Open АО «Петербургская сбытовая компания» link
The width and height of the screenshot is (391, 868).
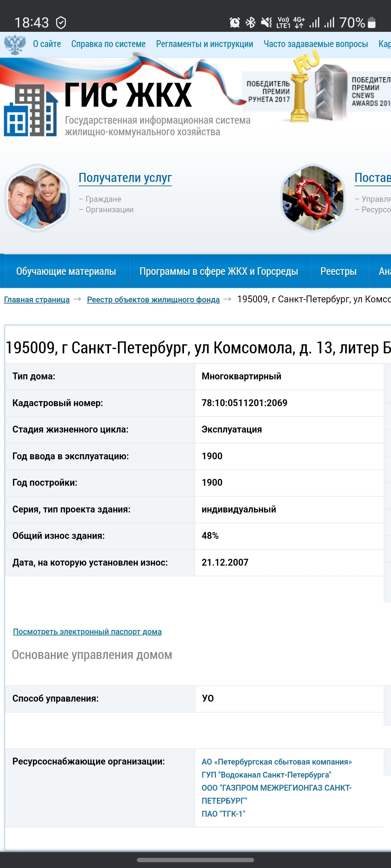click(x=277, y=762)
